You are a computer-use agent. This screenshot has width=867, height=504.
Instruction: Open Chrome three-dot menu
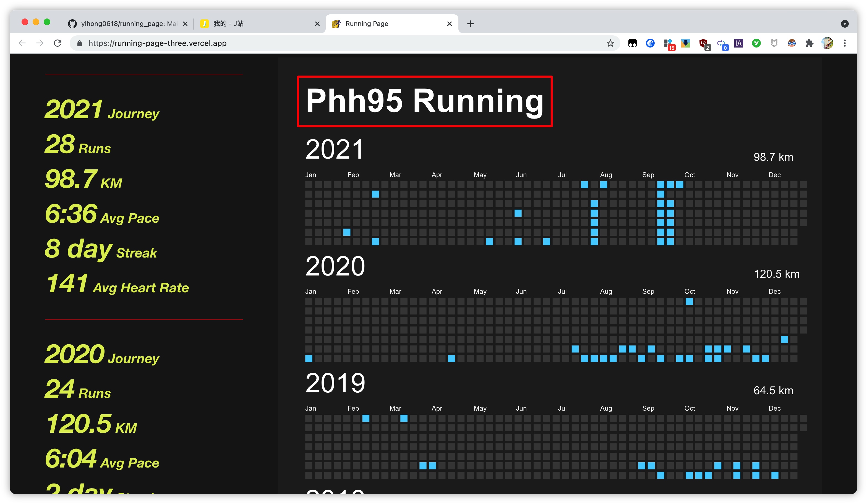[845, 43]
